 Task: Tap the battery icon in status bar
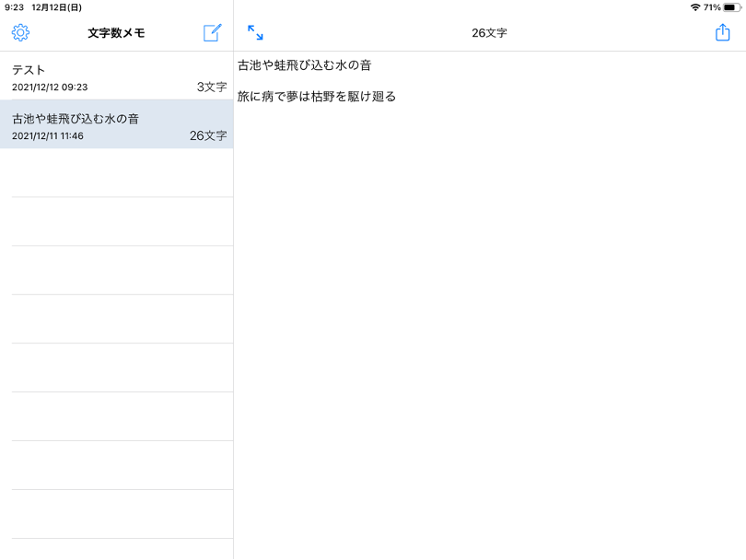[x=732, y=7]
